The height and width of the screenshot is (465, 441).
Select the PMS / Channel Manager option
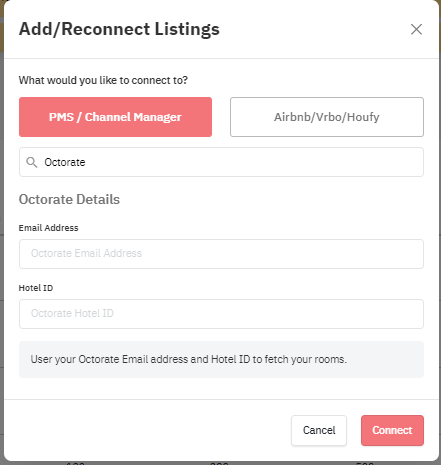click(115, 117)
